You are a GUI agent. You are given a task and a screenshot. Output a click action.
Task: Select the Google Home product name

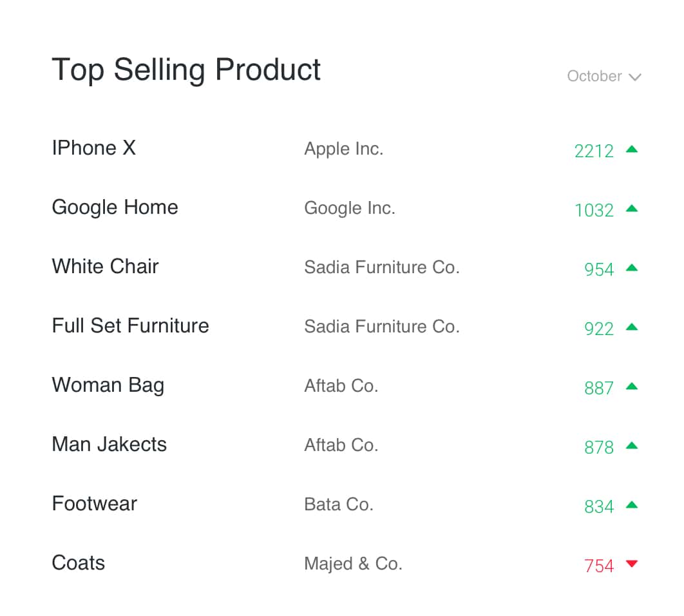coord(115,207)
